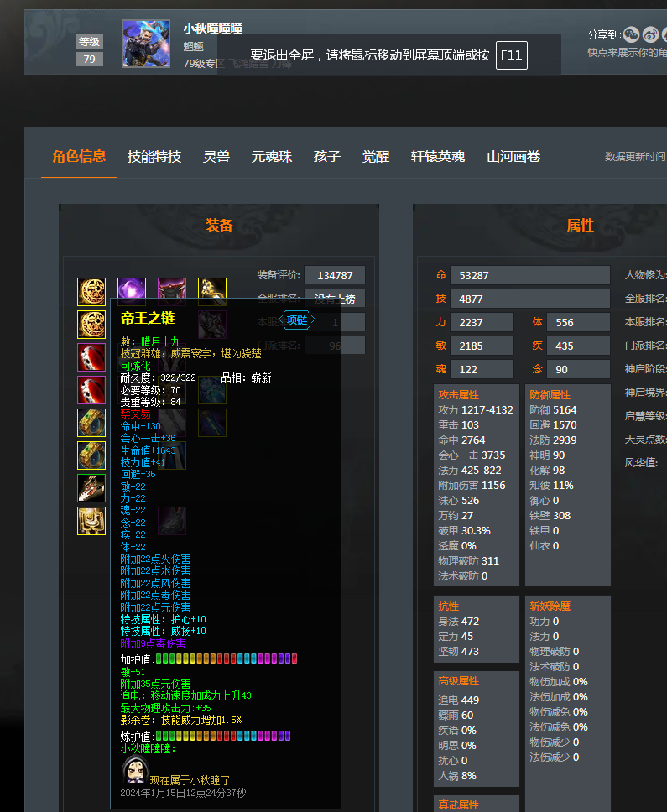Click the level number 79 badge

tap(90, 59)
